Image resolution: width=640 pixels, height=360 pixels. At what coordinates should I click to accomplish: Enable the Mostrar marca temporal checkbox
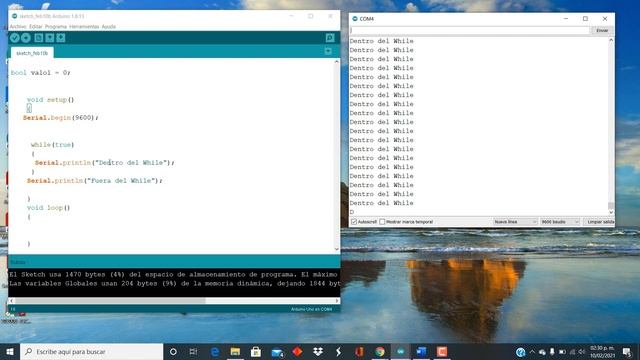click(382, 222)
